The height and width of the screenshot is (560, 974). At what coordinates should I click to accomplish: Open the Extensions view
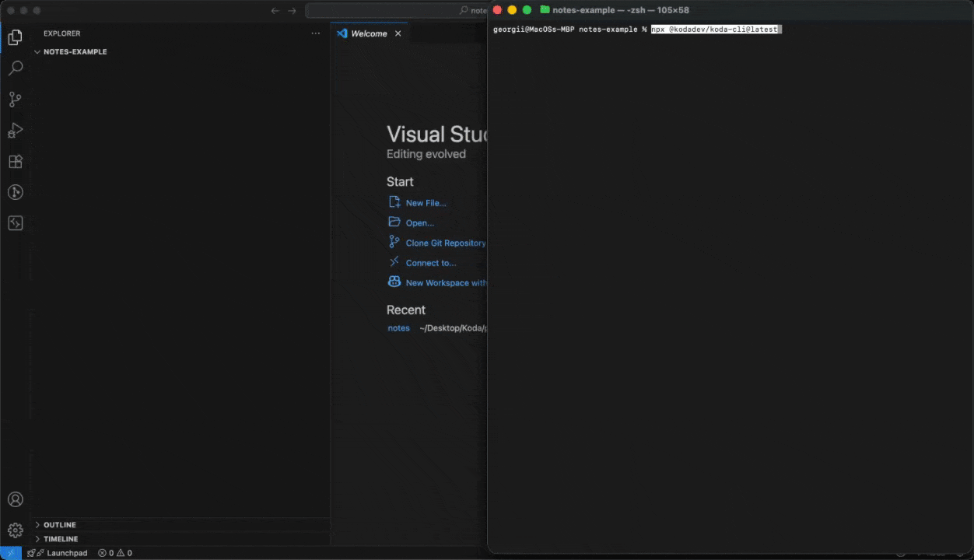tap(16, 162)
